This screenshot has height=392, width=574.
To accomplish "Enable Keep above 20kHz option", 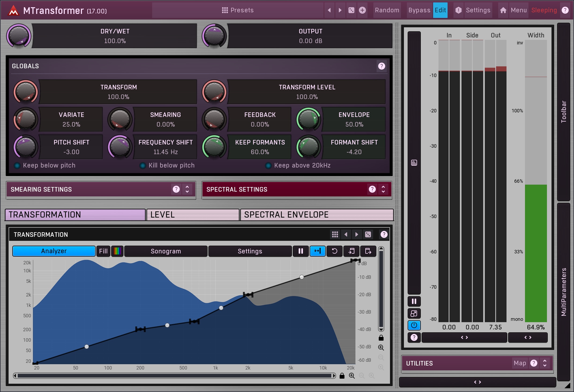I will click(268, 166).
